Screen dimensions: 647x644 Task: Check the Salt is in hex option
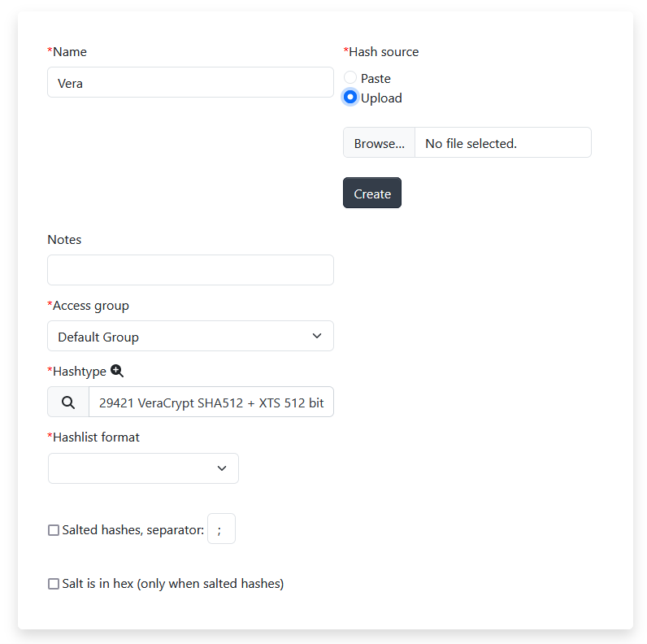click(x=54, y=584)
